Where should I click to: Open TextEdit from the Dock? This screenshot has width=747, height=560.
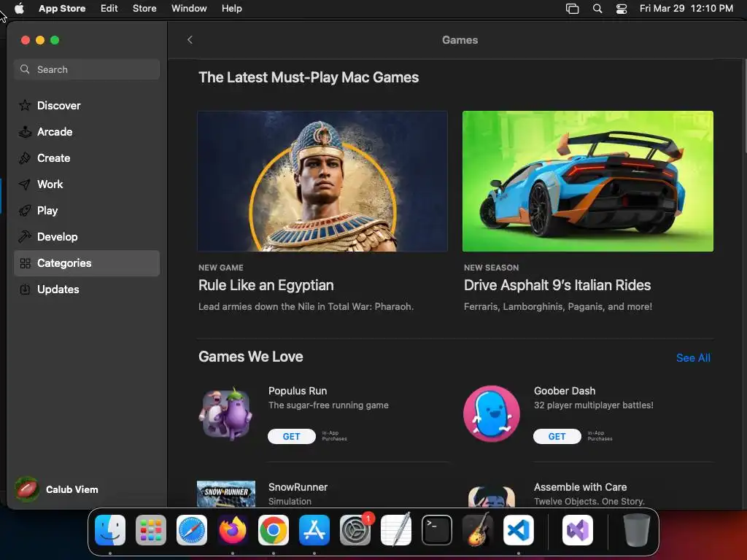pos(396,530)
